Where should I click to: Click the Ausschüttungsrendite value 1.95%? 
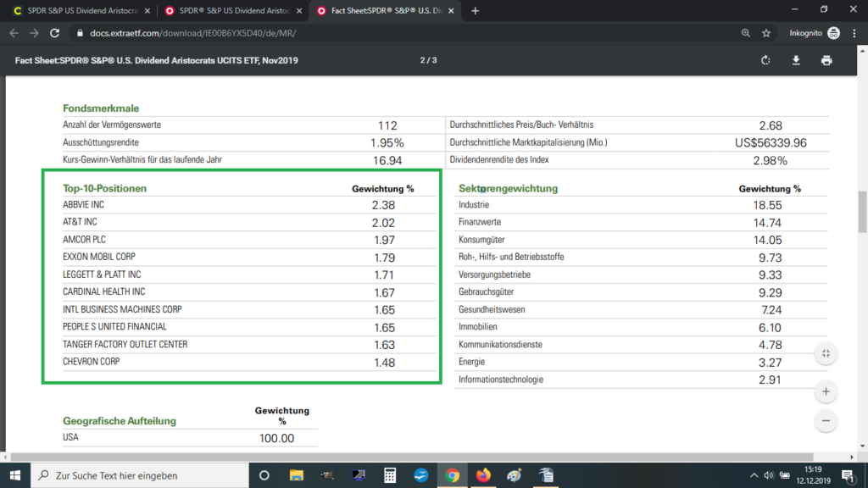(x=387, y=142)
